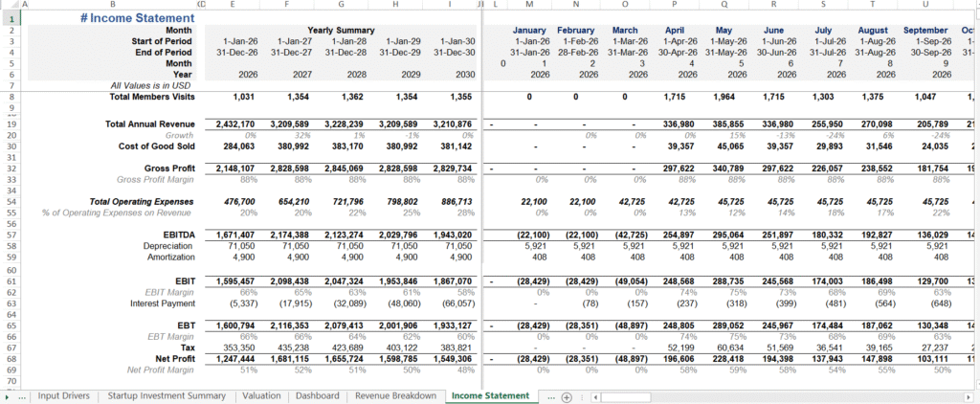Add a new sheet with plus button
The width and height of the screenshot is (980, 404).
click(x=567, y=396)
